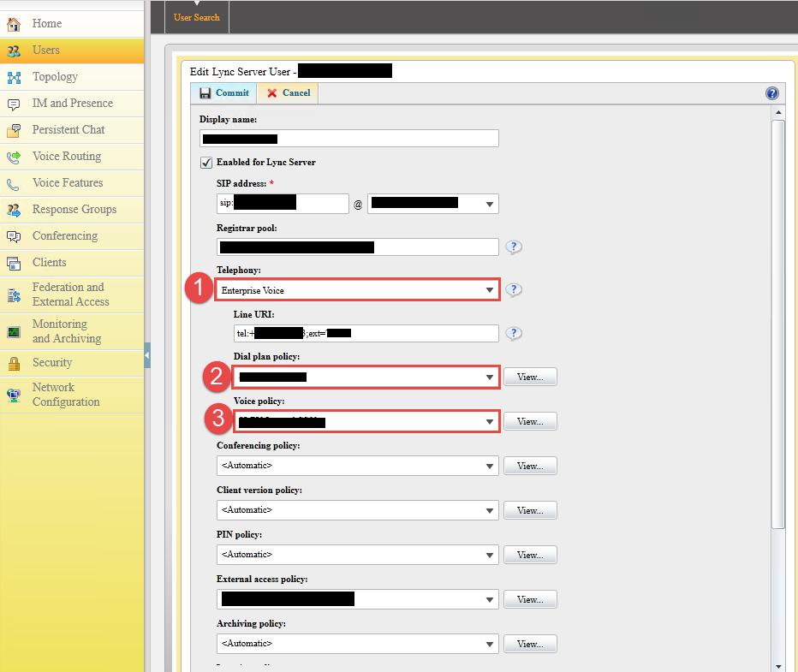798x672 pixels.
Task: Go to Conferencing section
Action: [72, 236]
